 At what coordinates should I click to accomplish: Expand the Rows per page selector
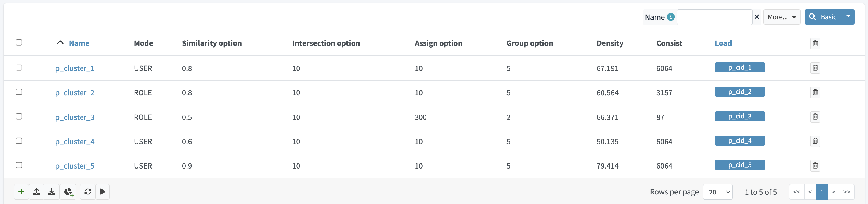pyautogui.click(x=718, y=192)
